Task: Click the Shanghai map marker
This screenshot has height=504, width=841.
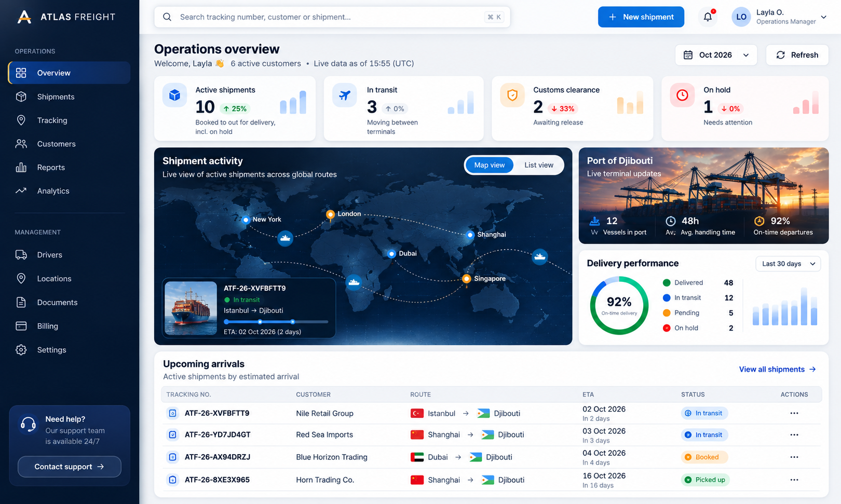Action: click(470, 235)
